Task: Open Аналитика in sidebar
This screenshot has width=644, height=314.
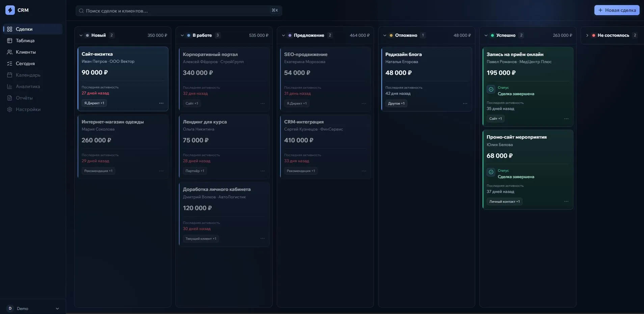Action: click(x=33, y=86)
